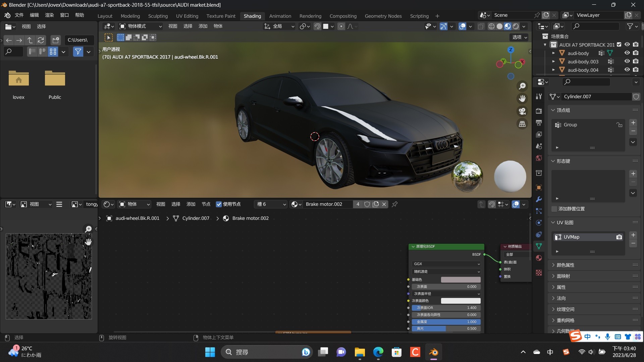Unlink the Brake motor.002 material
Image resolution: width=644 pixels, height=362 pixels.
[x=384, y=204]
